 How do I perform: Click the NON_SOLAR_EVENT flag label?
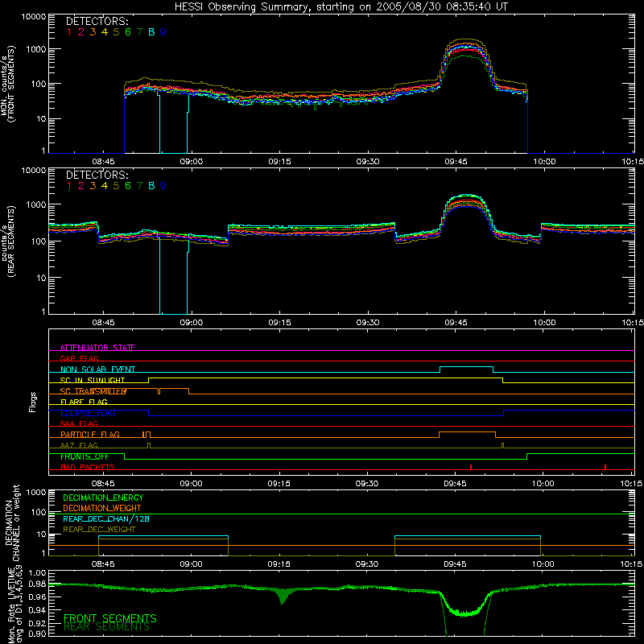click(x=97, y=369)
